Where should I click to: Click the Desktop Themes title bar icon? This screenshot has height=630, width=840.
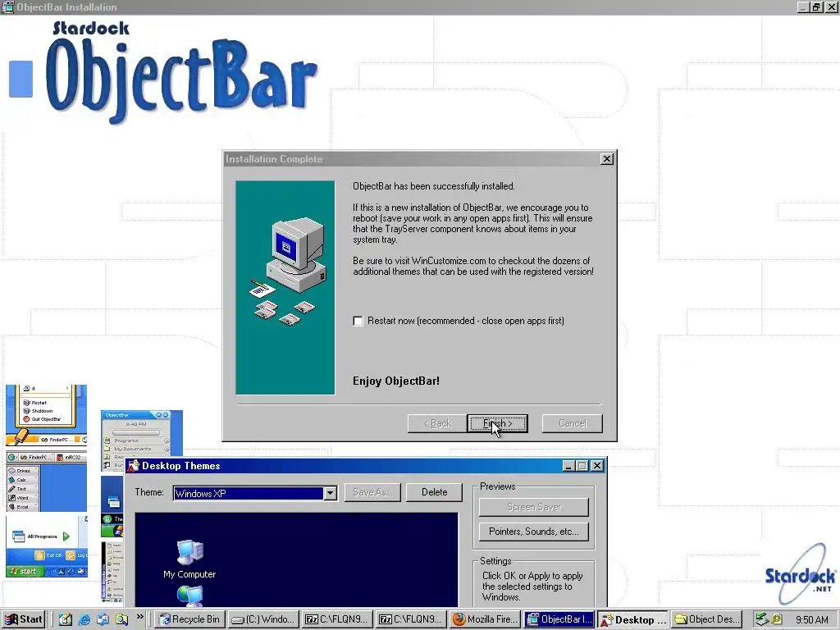[134, 466]
